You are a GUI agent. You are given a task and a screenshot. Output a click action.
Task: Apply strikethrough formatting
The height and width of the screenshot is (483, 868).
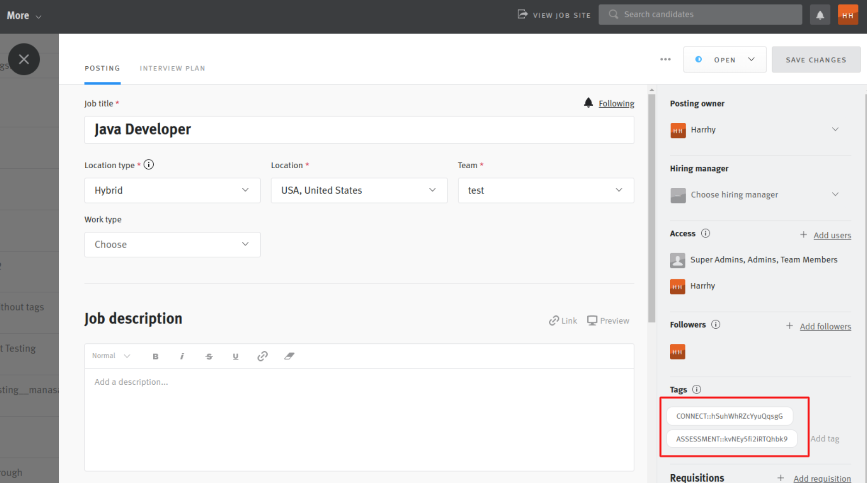(209, 356)
